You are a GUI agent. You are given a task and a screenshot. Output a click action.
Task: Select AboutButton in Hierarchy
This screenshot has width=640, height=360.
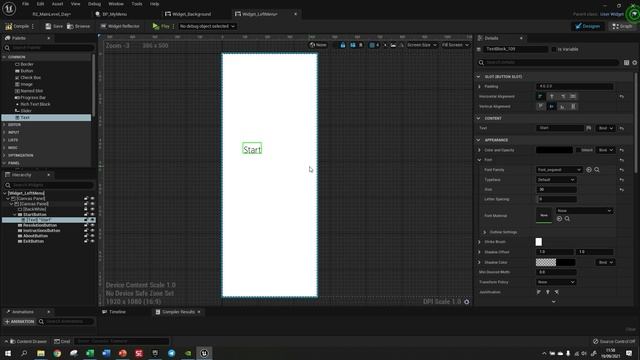click(x=36, y=236)
